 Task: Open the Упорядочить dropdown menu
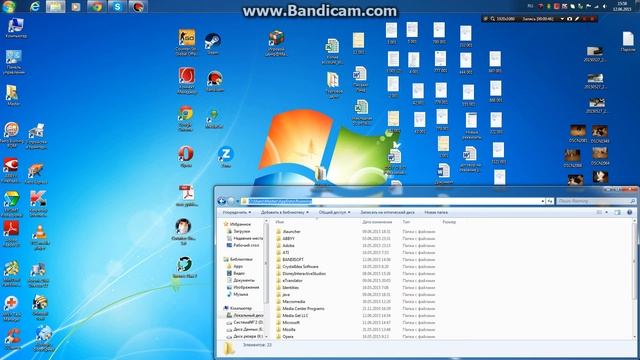coord(237,212)
